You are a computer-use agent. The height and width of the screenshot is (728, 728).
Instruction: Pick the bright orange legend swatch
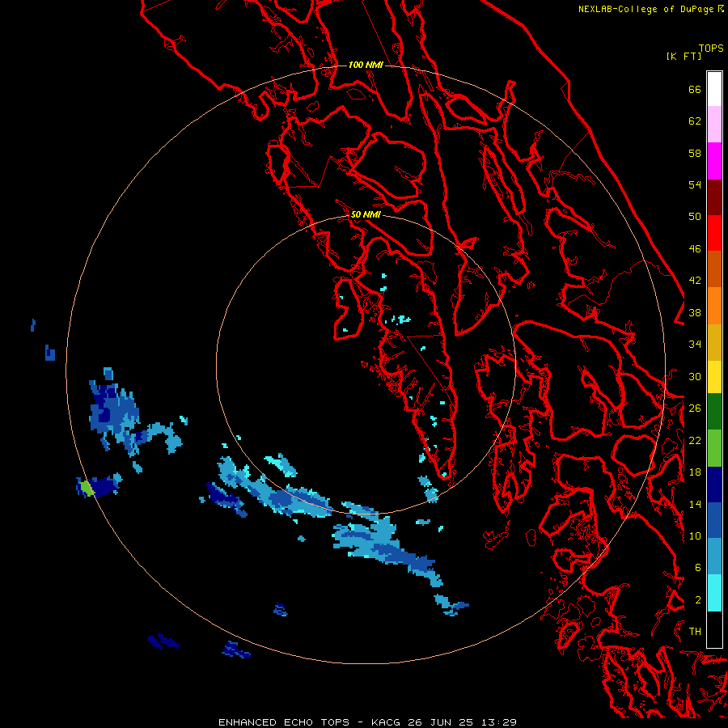click(714, 306)
